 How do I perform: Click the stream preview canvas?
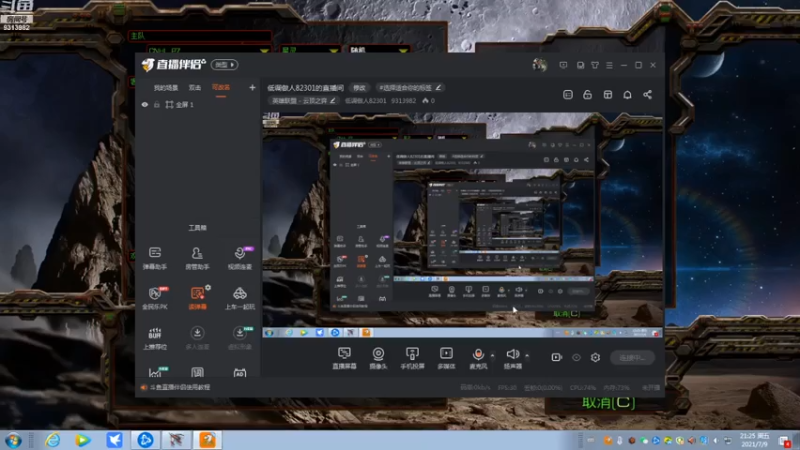(463, 225)
